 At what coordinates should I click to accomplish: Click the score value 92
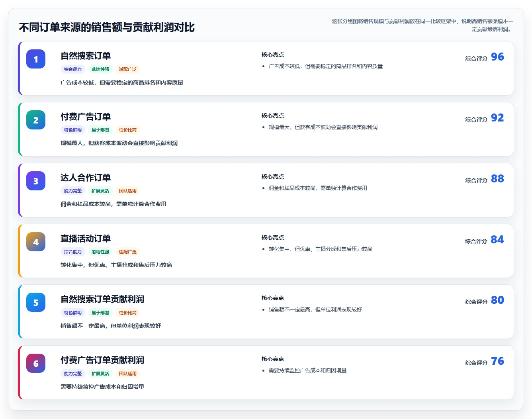click(497, 118)
